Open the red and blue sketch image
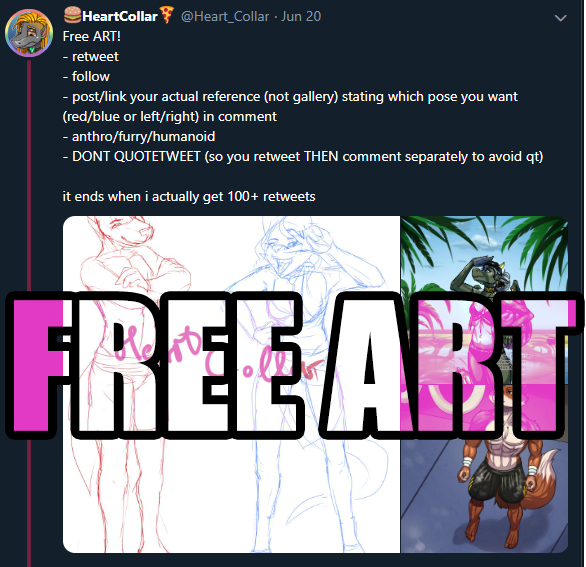The image size is (586, 567). click(231, 384)
